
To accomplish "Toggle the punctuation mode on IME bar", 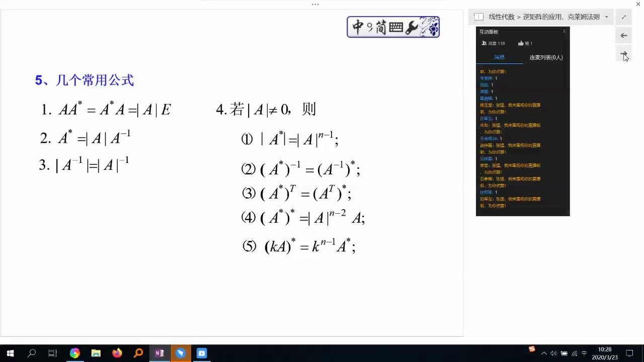I will (x=369, y=28).
